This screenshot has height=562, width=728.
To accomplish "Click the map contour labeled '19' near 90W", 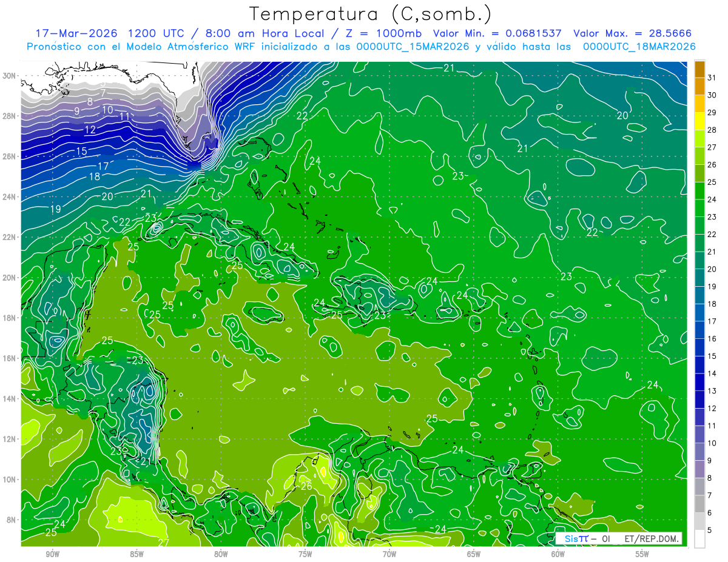I will click(55, 209).
